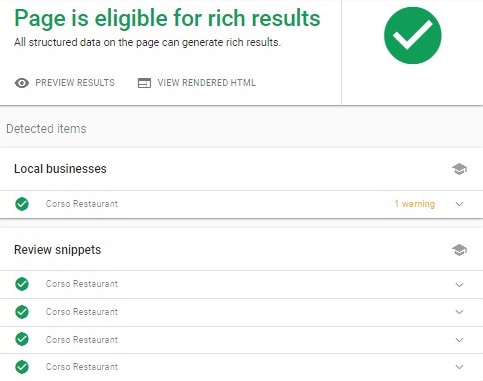Open the 1 warning link

tap(415, 204)
